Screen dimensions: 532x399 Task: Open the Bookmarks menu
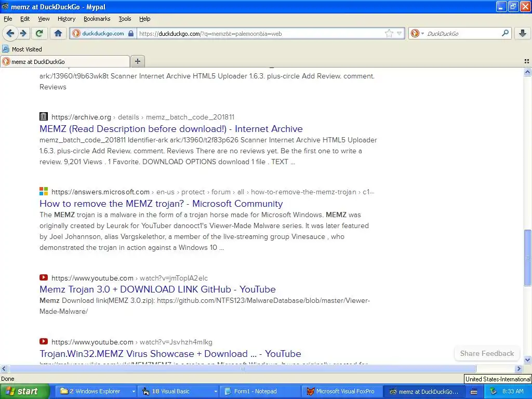(x=97, y=19)
